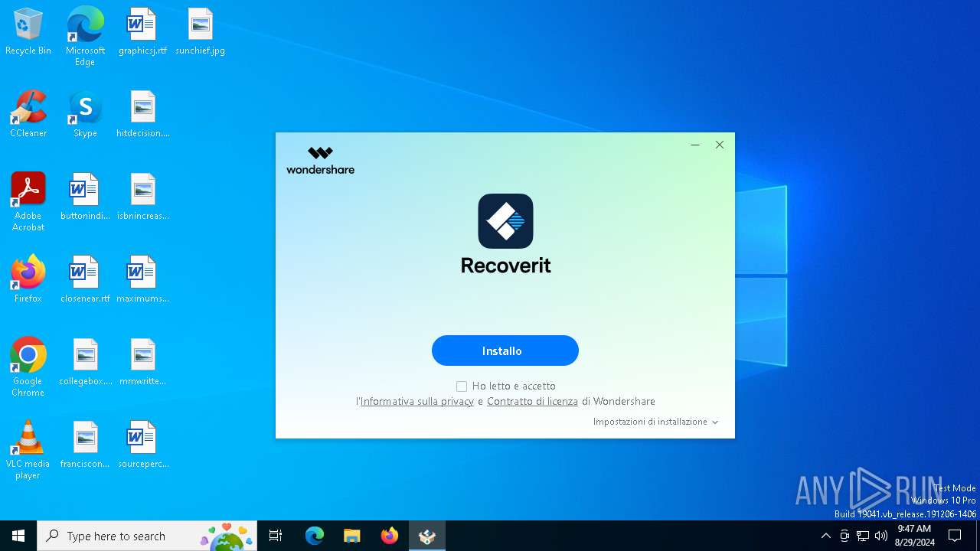Expand Impostazioni di installazione options
Screen dimensions: 980x551
point(655,422)
